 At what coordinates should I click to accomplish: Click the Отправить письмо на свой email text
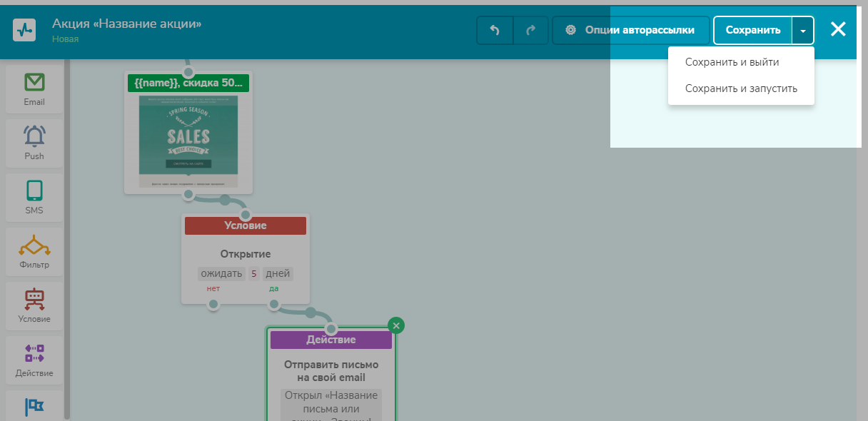click(x=331, y=371)
